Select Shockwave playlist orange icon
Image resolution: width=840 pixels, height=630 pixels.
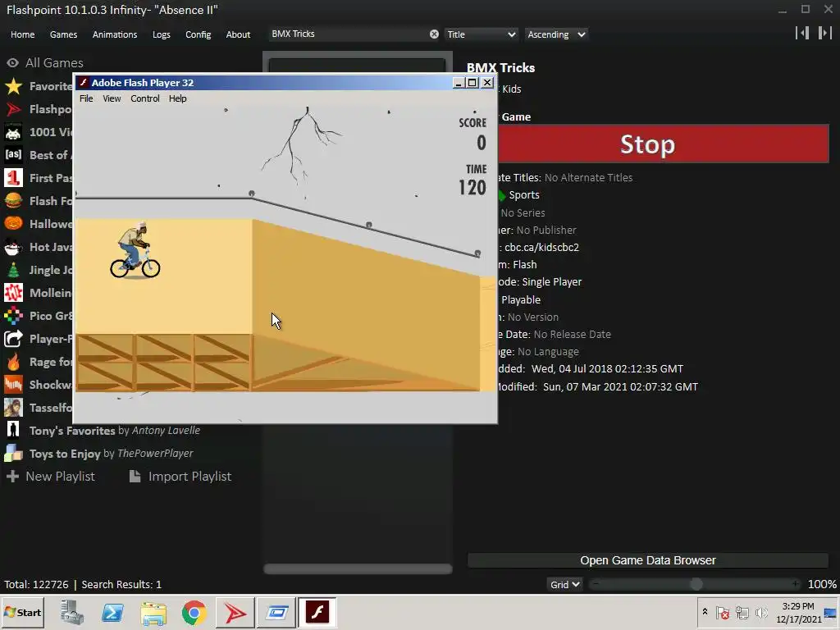[x=13, y=385]
